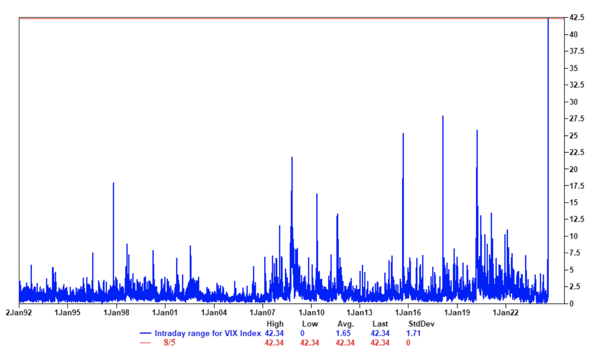Click the peak of the tallest spike at far right
Image resolution: width=599 pixels, height=364 pixels.
click(x=548, y=19)
